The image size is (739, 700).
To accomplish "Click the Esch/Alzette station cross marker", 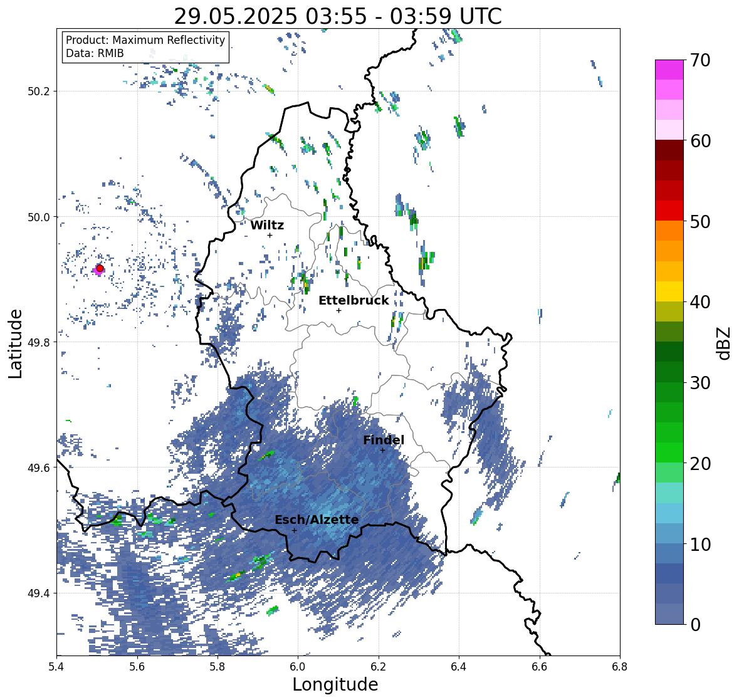I will coord(294,530).
